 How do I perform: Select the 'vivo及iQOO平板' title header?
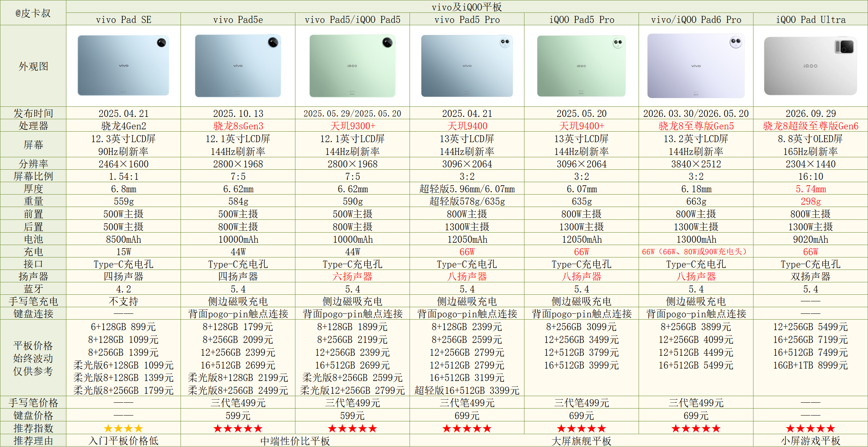tap(467, 7)
